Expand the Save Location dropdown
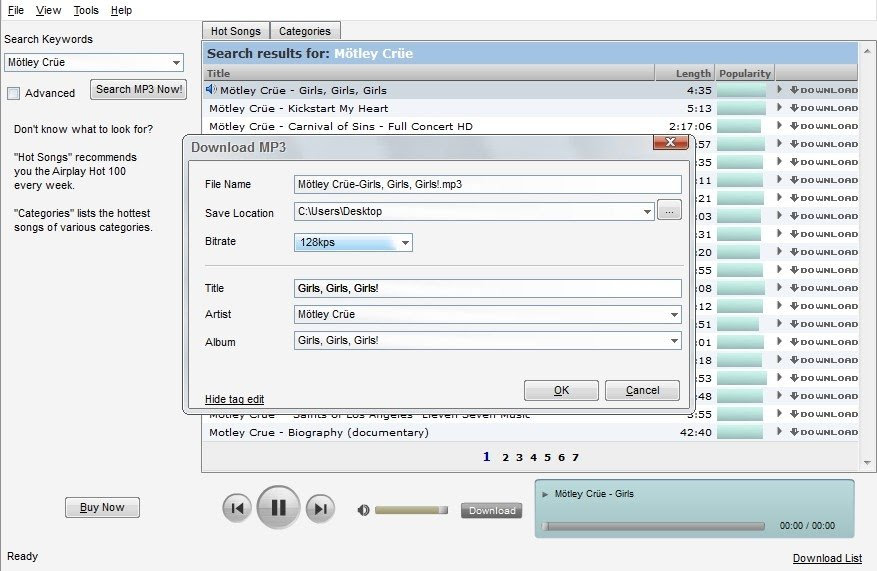Screen dimensions: 877x571 pyautogui.click(x=647, y=211)
